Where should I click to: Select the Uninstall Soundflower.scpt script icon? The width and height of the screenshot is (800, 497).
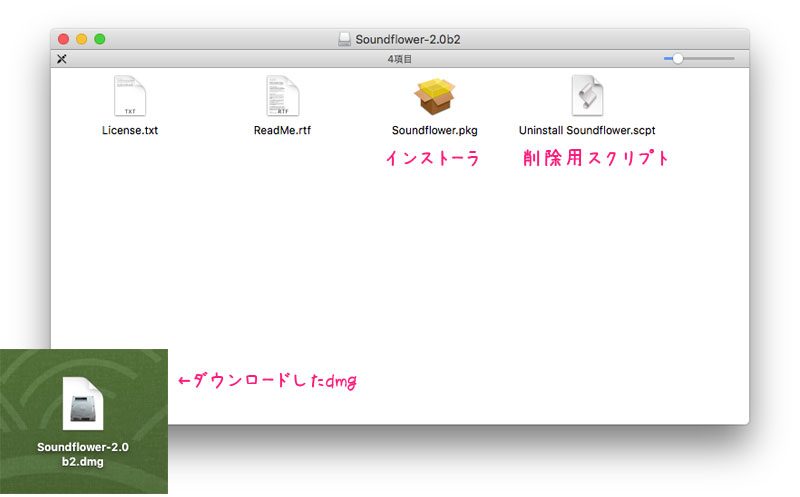(x=587, y=96)
